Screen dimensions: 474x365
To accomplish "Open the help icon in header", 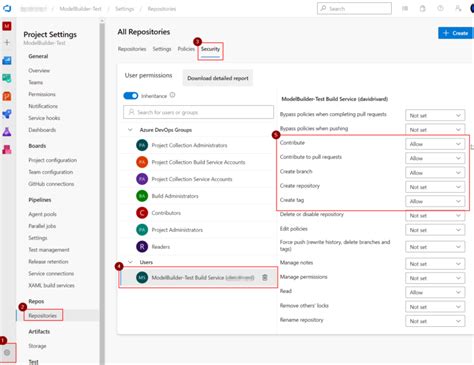I will click(440, 9).
